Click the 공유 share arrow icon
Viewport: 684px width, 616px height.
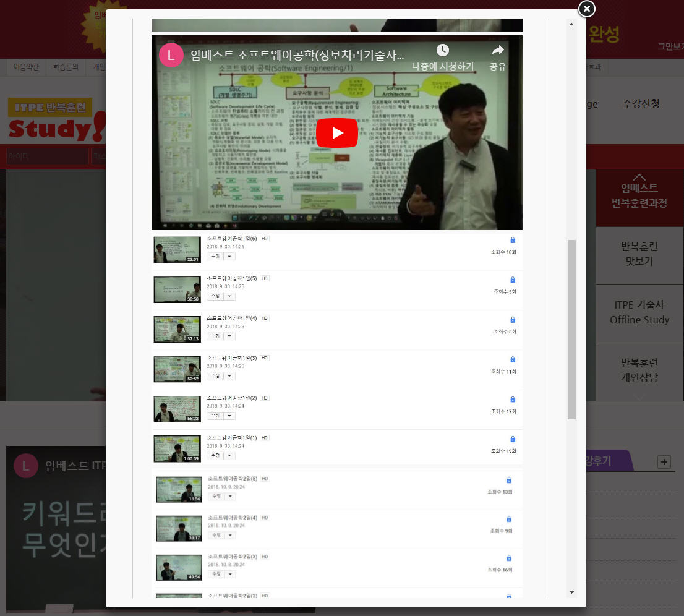497,51
